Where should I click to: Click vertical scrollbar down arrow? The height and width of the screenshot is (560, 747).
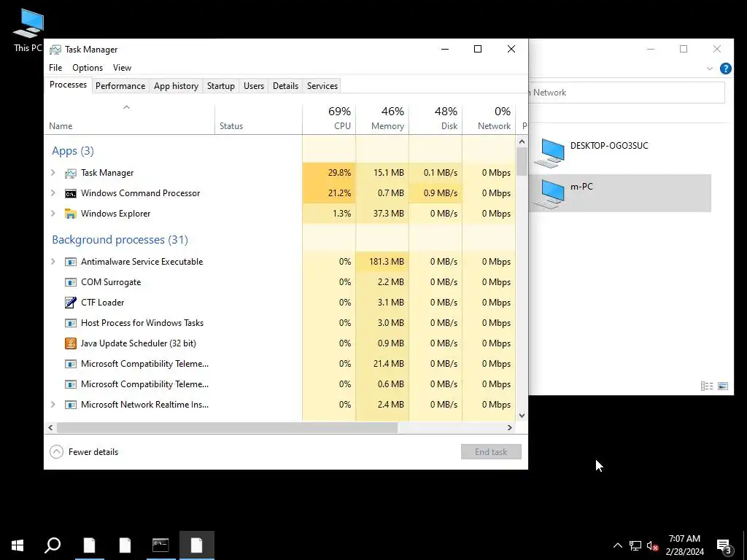tap(522, 415)
